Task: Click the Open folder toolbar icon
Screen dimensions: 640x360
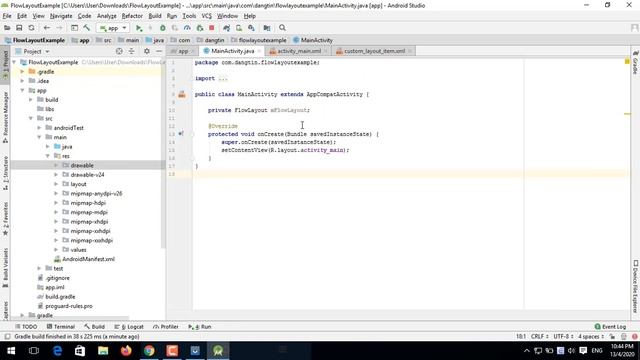Action: pos(7,28)
